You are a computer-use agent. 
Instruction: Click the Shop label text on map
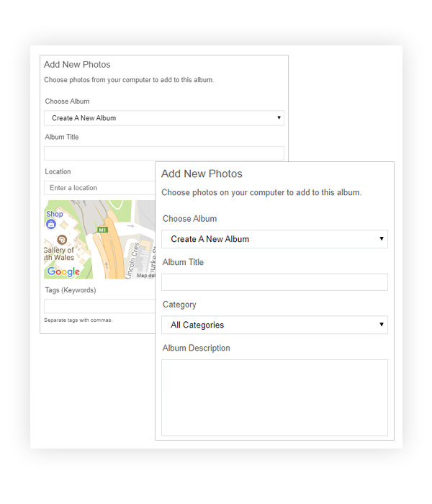click(x=54, y=214)
